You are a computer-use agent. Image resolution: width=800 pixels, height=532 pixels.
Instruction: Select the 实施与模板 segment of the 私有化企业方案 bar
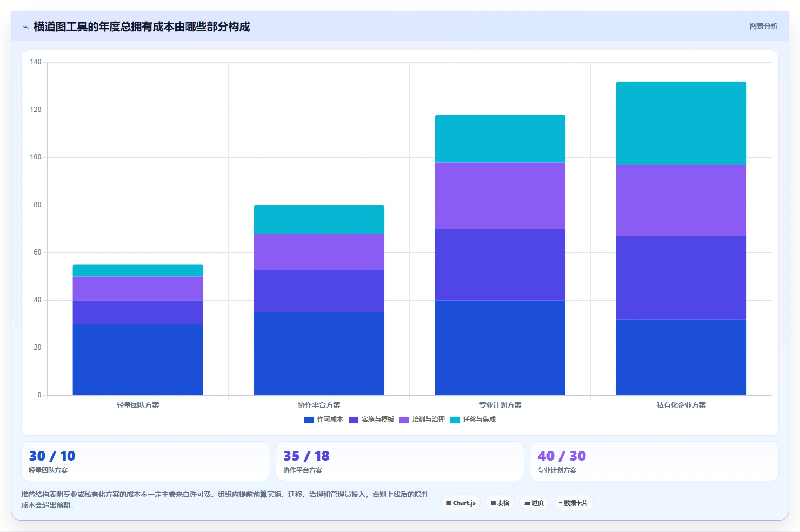[x=681, y=277]
